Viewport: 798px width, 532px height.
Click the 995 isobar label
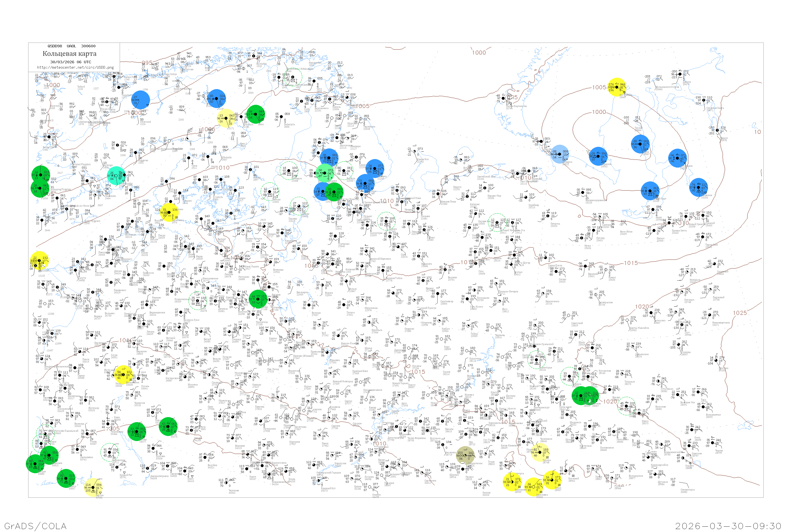(x=147, y=63)
